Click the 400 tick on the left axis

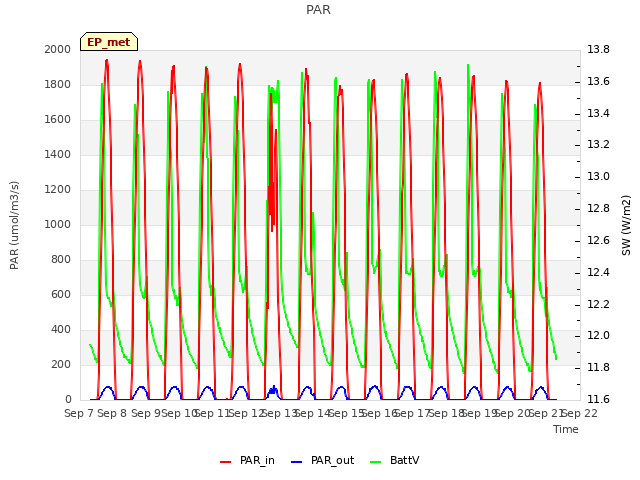pyautogui.click(x=61, y=329)
